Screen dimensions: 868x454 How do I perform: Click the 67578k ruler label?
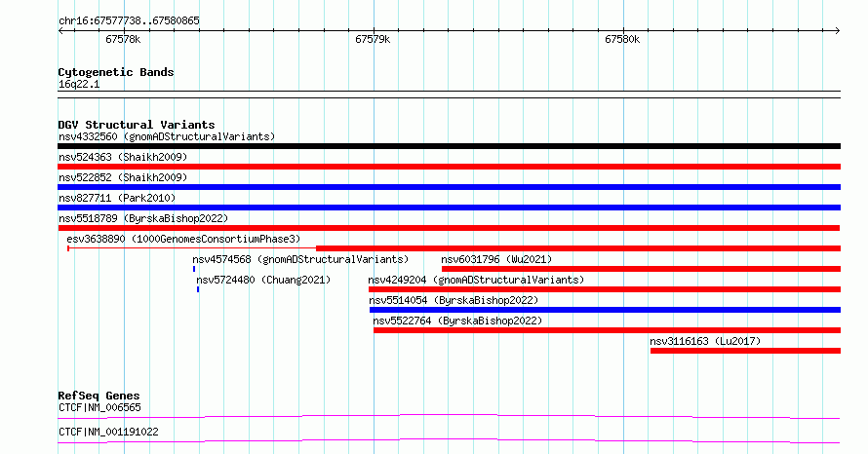point(123,39)
